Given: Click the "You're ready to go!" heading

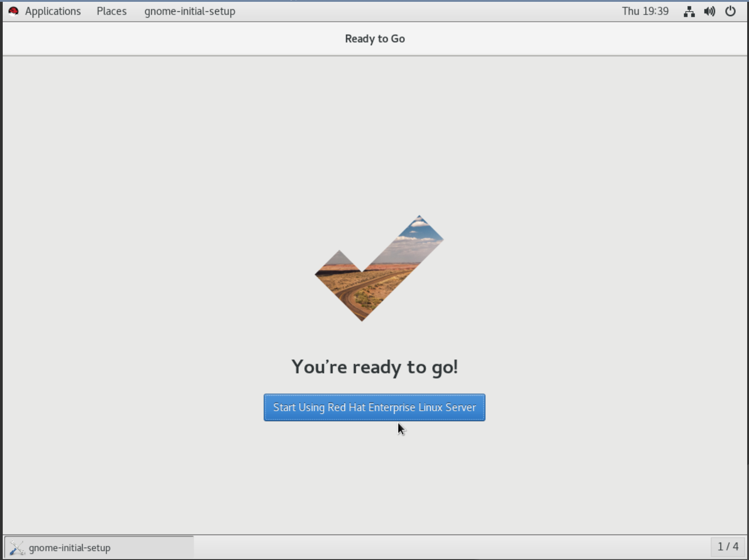Looking at the screenshot, I should click(374, 367).
